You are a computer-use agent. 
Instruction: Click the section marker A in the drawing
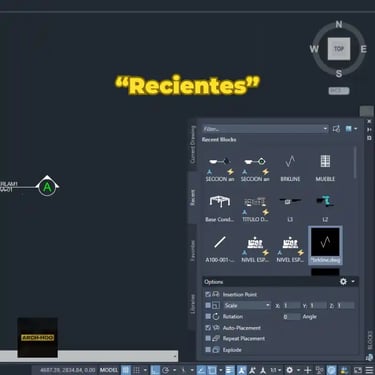point(47,187)
